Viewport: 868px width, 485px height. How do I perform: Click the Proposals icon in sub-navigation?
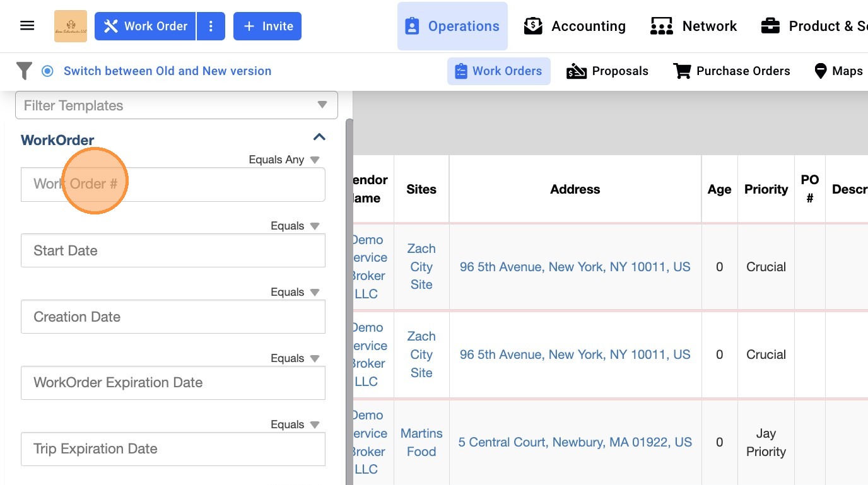(577, 71)
